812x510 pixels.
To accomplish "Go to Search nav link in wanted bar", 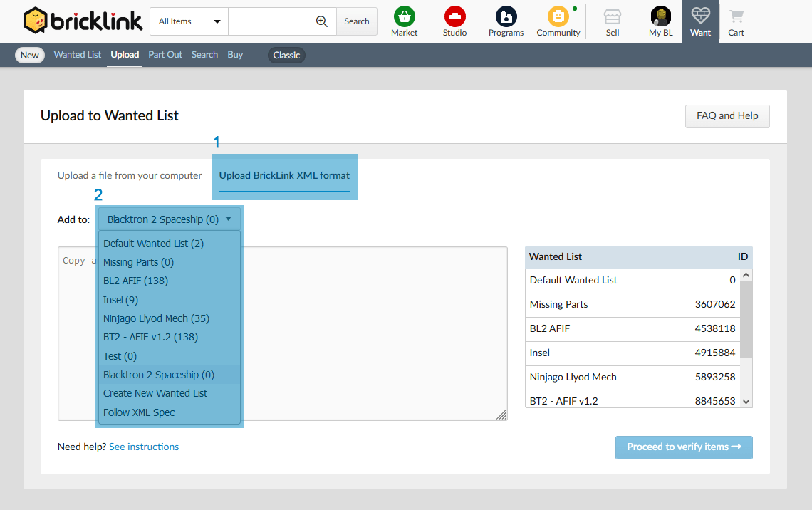I will 204,54.
